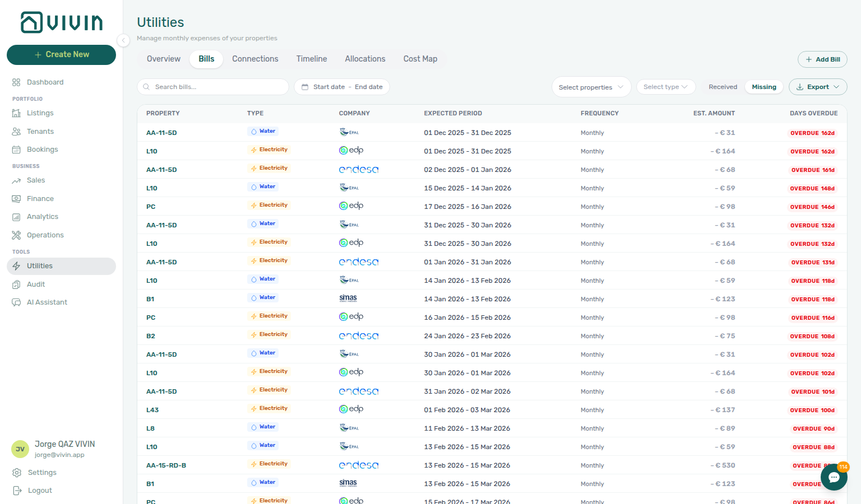The width and height of the screenshot is (861, 504).
Task: Switch filter to Missing bills
Action: (764, 87)
